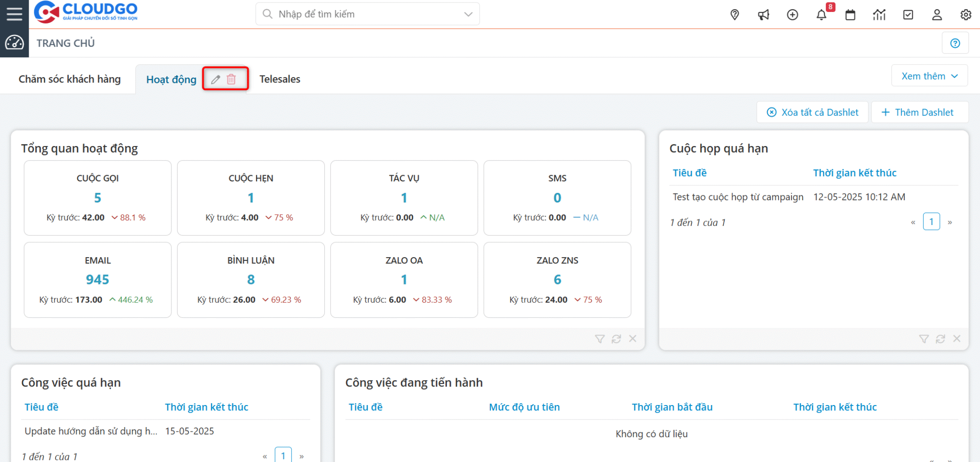Click the quick create plus icon

tap(792, 15)
